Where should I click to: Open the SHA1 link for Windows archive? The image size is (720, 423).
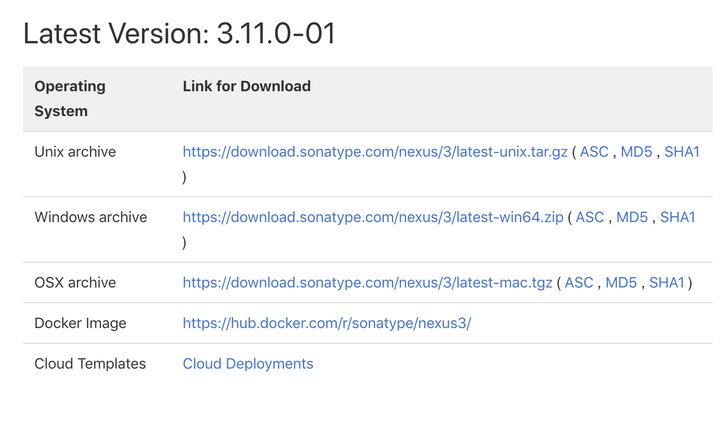(678, 217)
